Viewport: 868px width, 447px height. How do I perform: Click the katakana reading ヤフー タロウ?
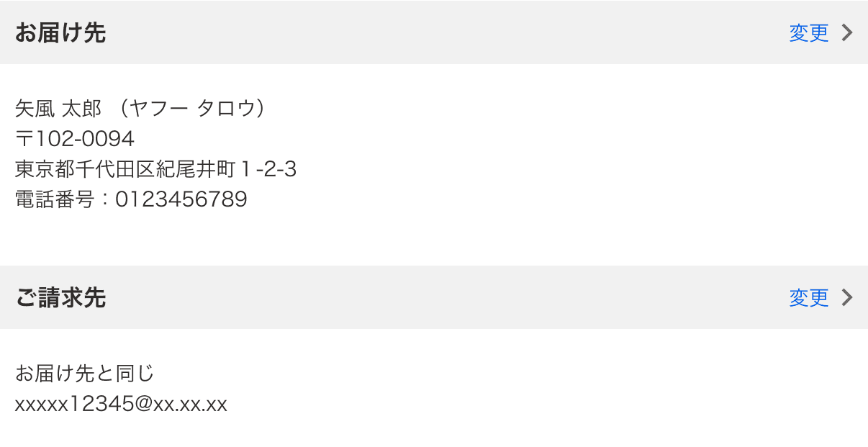(x=193, y=108)
